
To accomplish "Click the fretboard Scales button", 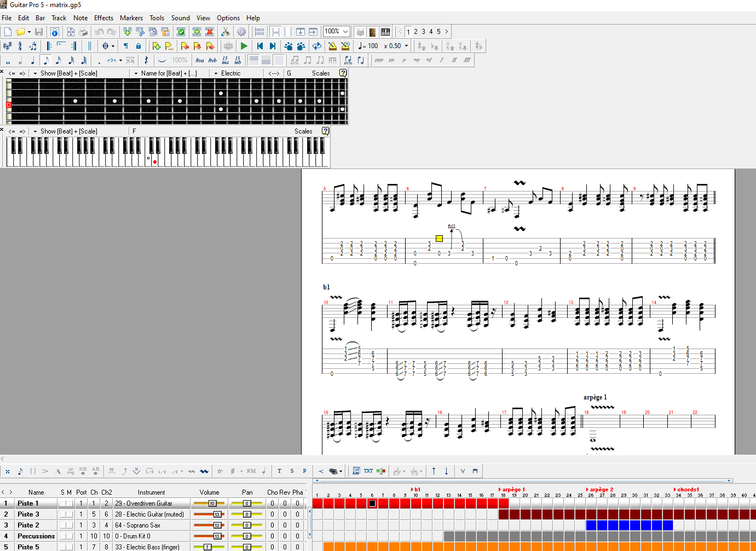I will [x=321, y=73].
